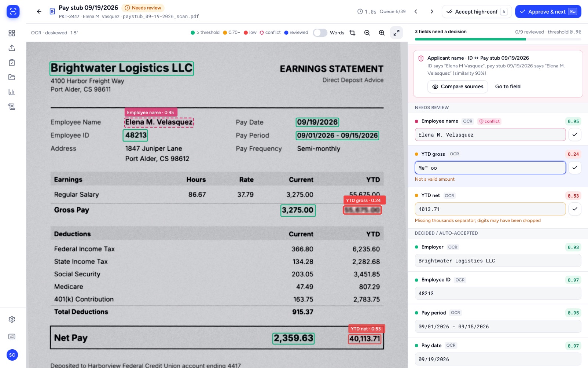The height and width of the screenshot is (368, 588).
Task: Select the Employer field Brightwater Logistics LLC
Action: [x=498, y=261]
